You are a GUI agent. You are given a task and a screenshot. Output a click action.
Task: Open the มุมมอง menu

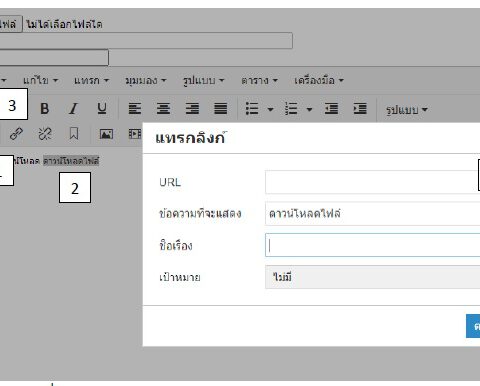pos(146,80)
